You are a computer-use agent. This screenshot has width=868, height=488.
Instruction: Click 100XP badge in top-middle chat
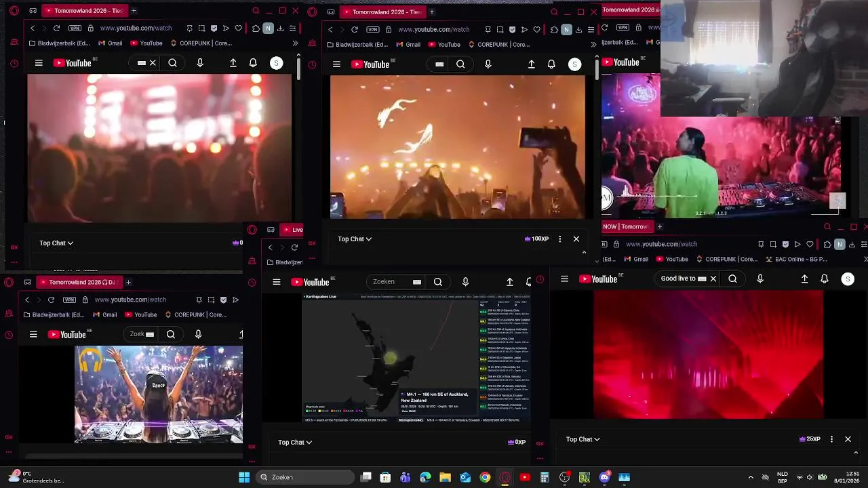[x=536, y=239]
